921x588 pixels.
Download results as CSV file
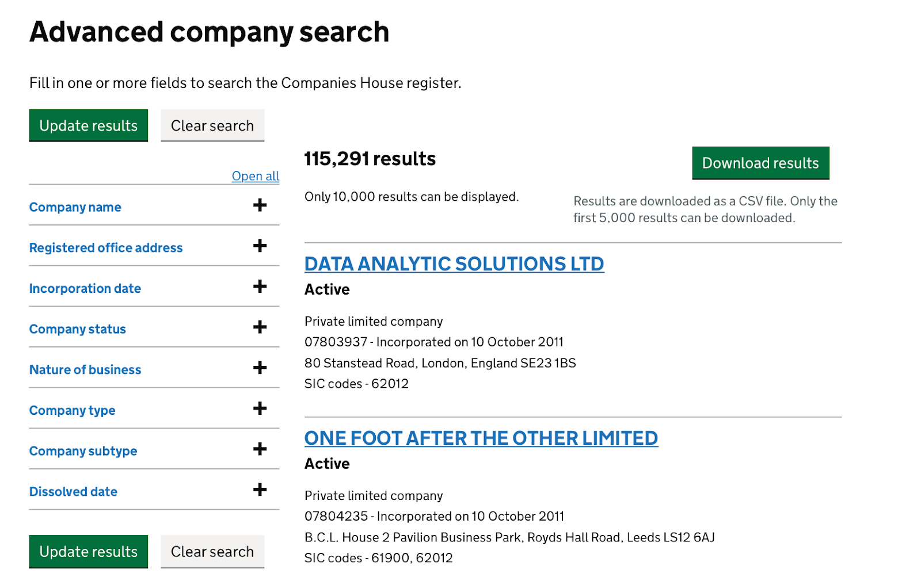(x=760, y=163)
